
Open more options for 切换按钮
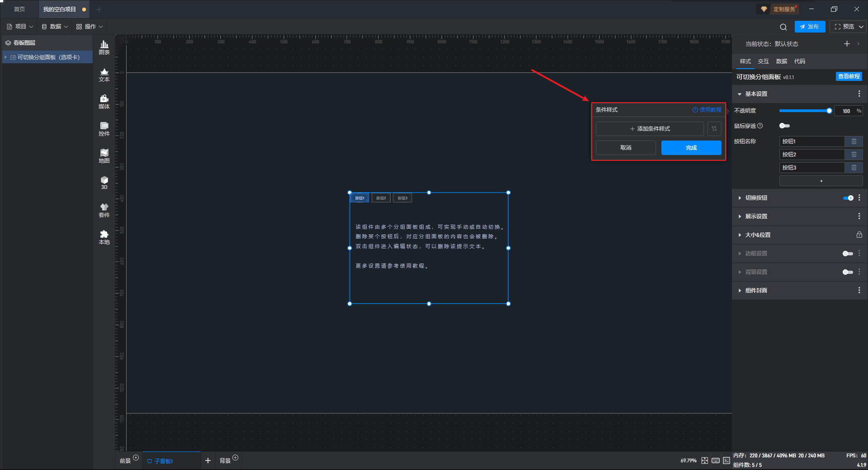[x=859, y=197]
